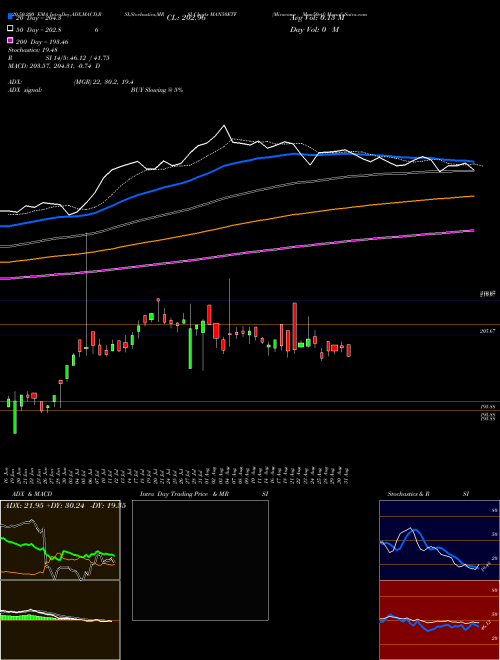
Task: Click the 'Stochastics & R' panel title
Action: click(x=409, y=494)
